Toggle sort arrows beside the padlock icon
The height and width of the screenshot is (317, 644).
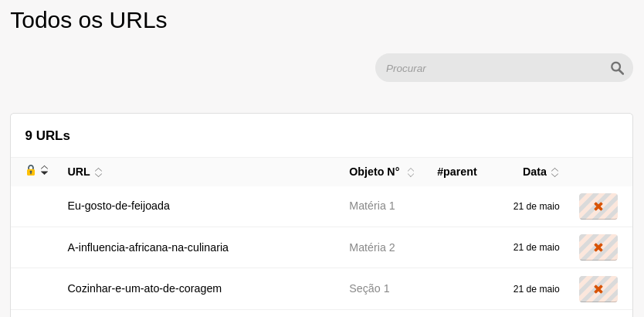(45, 170)
